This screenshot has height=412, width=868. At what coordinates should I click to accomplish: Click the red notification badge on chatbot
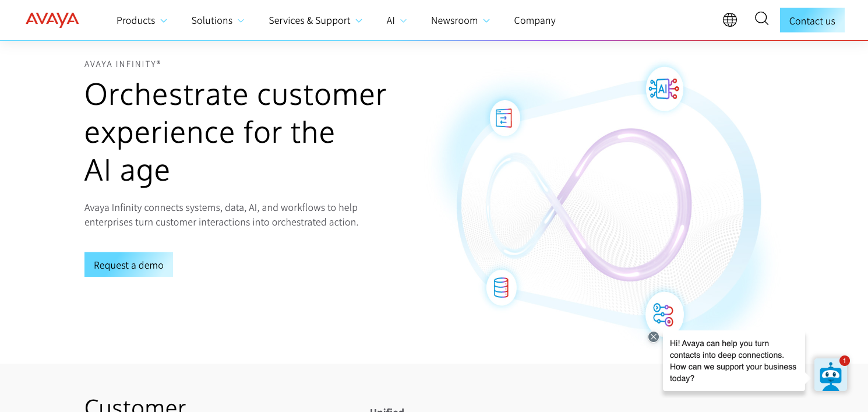point(844,361)
